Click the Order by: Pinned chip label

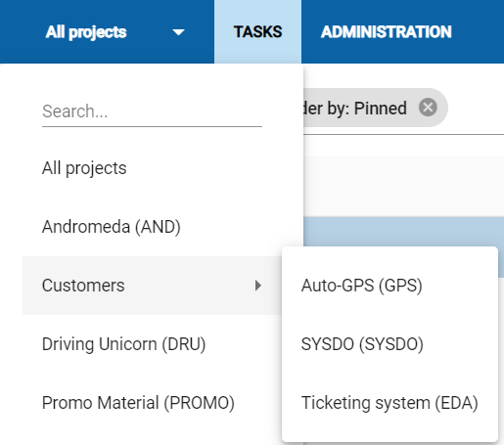[x=355, y=109]
